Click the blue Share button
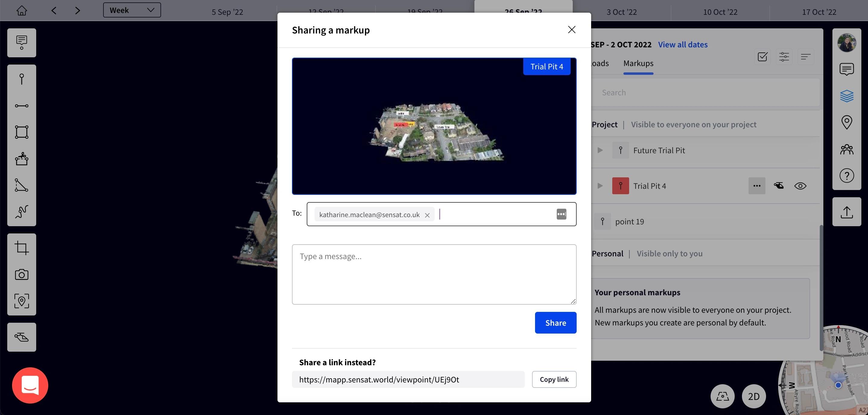This screenshot has height=415, width=868. coord(555,323)
